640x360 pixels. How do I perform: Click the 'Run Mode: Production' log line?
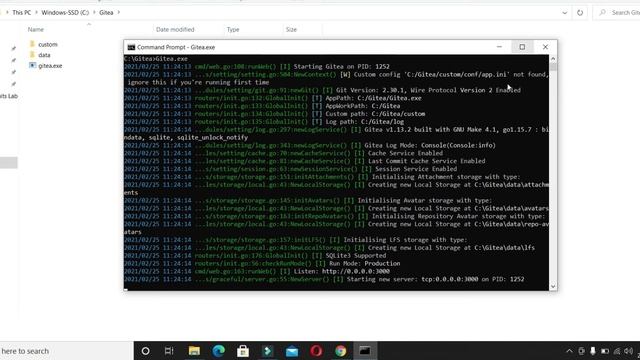coord(262,264)
